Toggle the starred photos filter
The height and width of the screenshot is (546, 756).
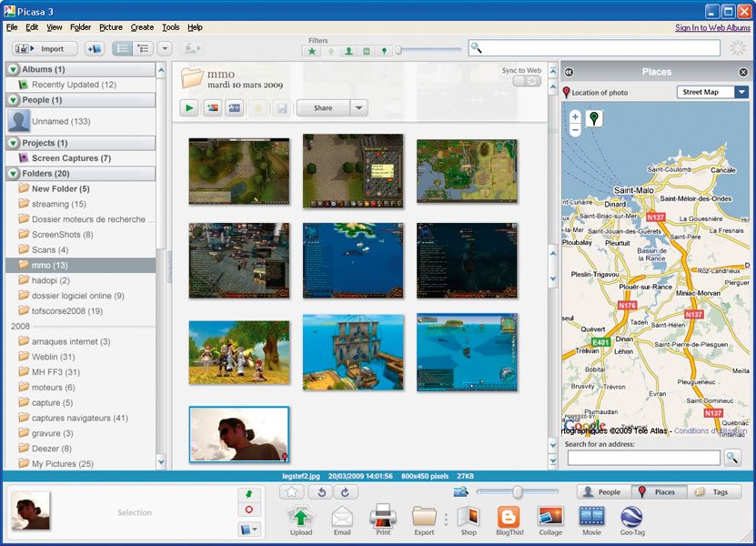[x=312, y=51]
